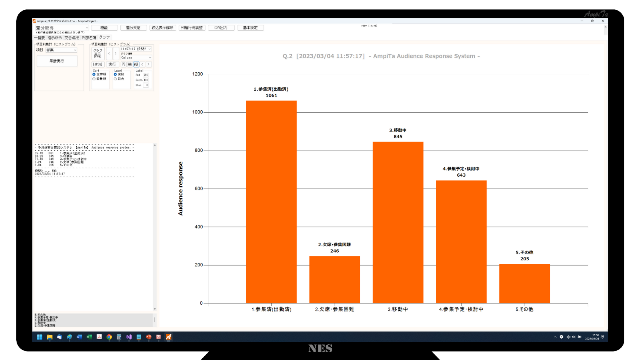Select the first Sort radio option
This screenshot has height=360, width=640.
(94, 74)
